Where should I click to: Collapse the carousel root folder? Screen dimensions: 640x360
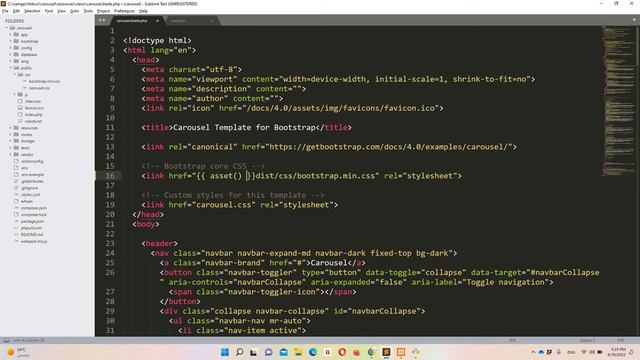[7, 28]
